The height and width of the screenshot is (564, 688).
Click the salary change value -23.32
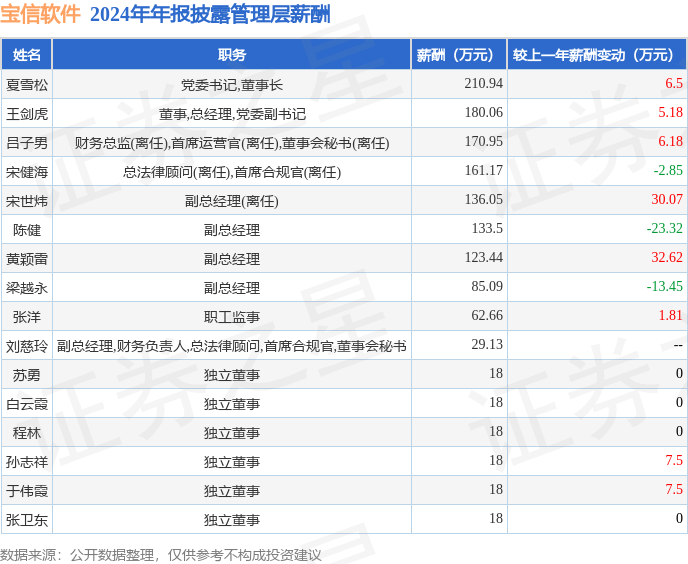pyautogui.click(x=665, y=228)
